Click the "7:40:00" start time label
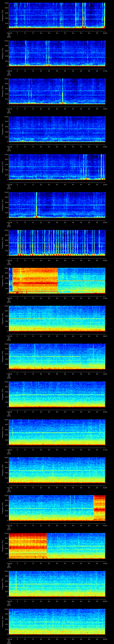 (9, 450)
